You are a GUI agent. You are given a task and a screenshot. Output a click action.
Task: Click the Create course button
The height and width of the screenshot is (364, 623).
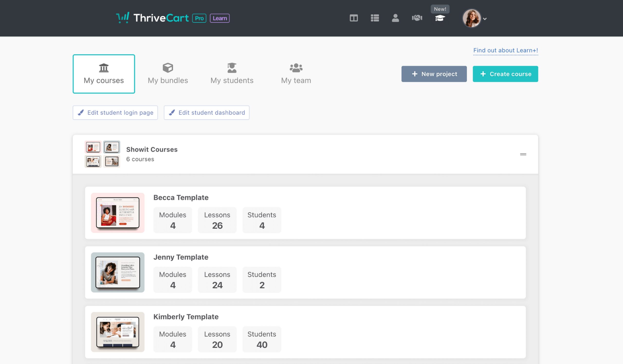click(505, 74)
